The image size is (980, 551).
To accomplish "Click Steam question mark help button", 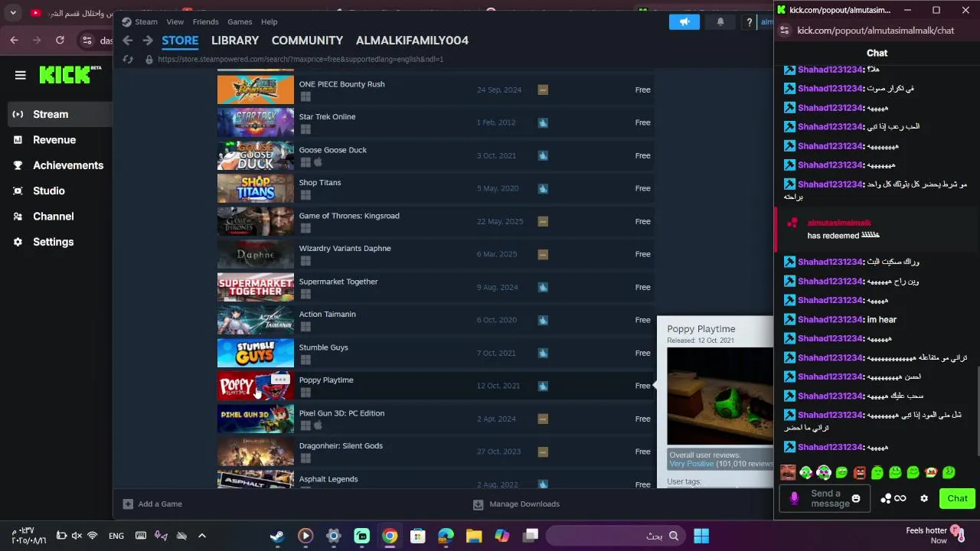I will [x=749, y=22].
